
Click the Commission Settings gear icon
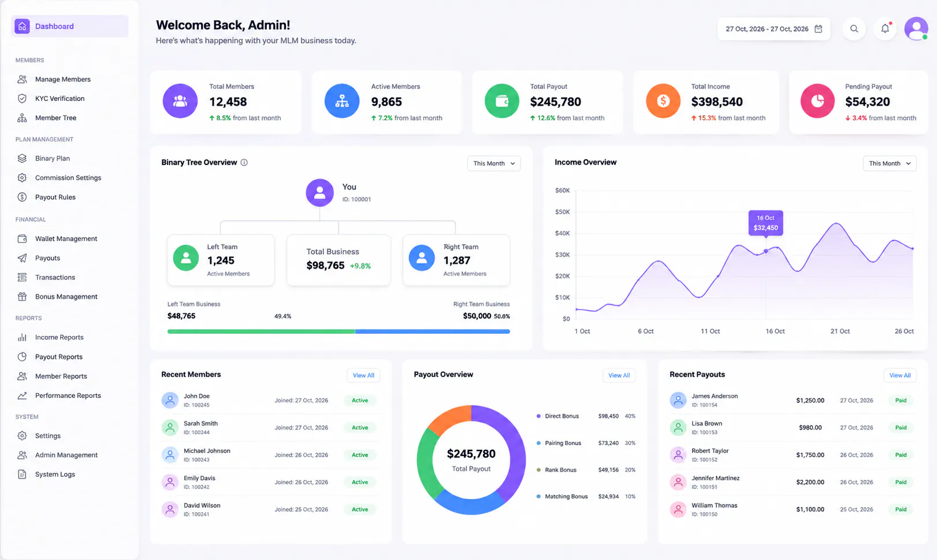click(x=22, y=178)
